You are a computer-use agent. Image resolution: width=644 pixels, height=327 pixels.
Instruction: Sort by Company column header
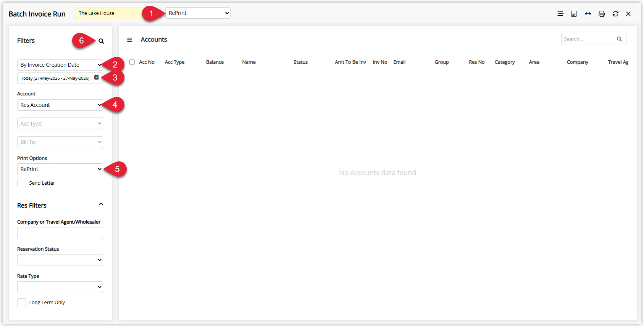578,62
